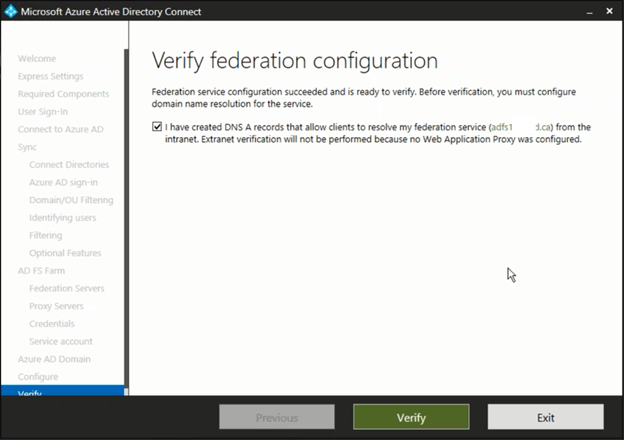The image size is (624, 440).
Task: Select Welcome in the sidebar
Action: [37, 58]
